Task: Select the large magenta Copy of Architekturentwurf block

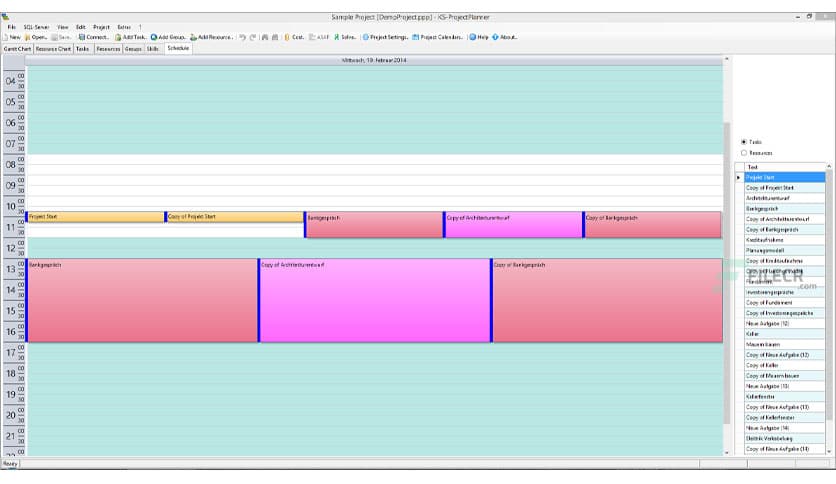Action: click(374, 300)
